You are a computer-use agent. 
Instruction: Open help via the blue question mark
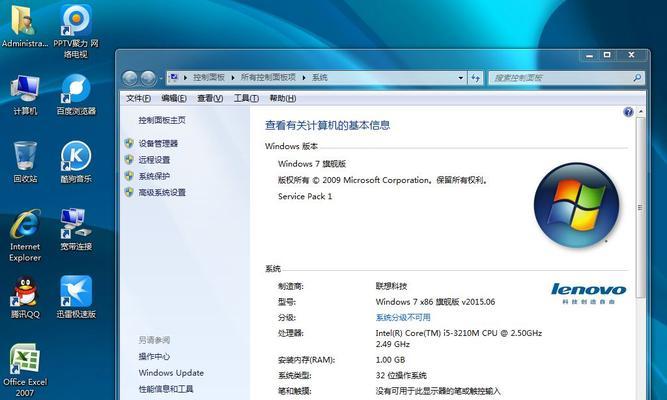[x=628, y=112]
